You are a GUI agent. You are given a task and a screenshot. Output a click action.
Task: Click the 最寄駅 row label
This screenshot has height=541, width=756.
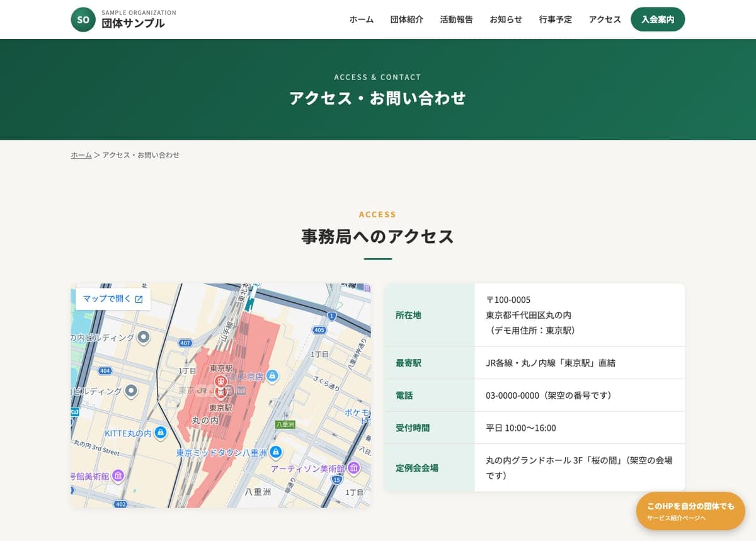(x=408, y=363)
